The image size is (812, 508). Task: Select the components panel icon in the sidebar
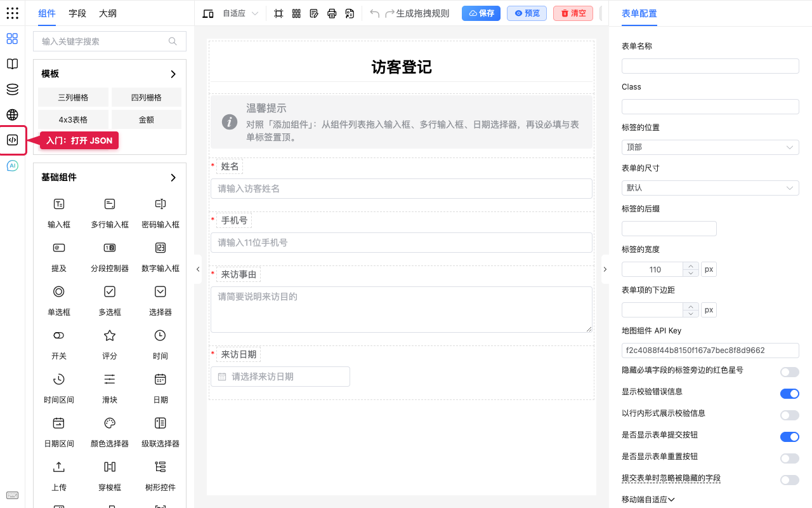click(12, 39)
